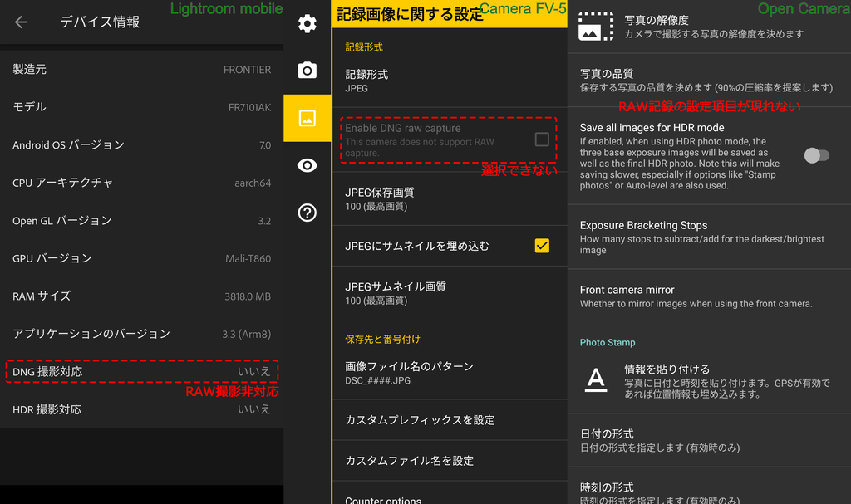
Task: Toggle Save all images for HDR mode switch
Action: coord(817,156)
